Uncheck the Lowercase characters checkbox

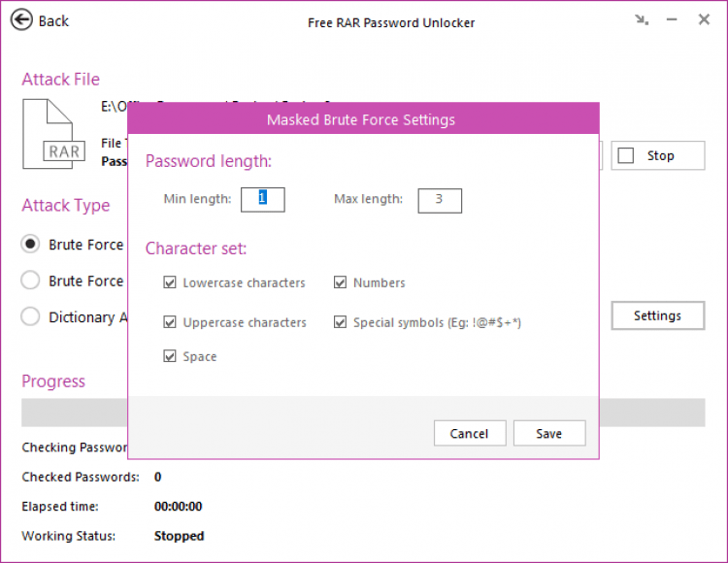click(171, 282)
